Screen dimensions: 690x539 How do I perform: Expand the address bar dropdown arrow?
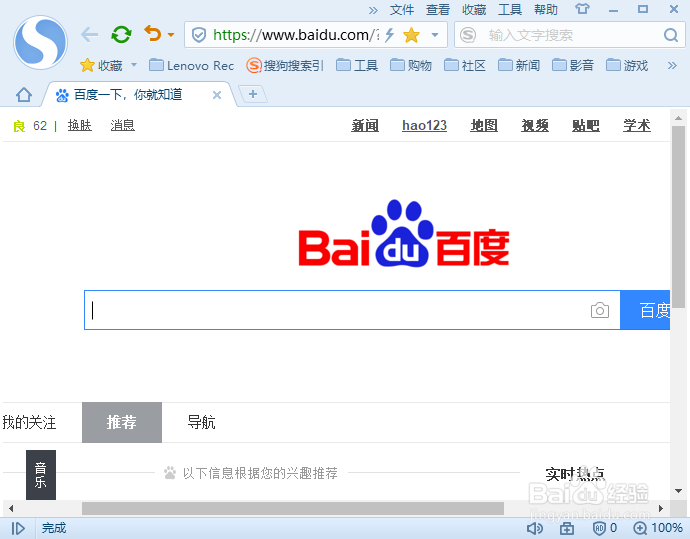click(x=435, y=35)
